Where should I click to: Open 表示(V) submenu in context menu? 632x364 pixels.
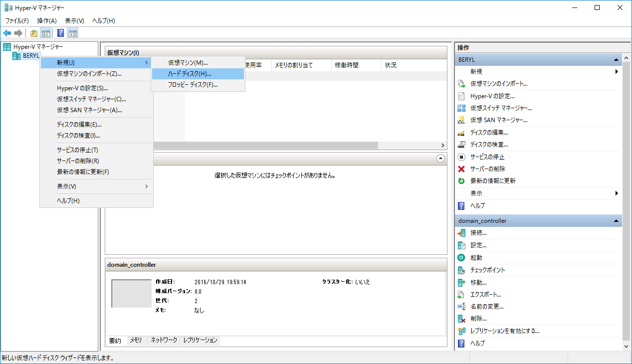pyautogui.click(x=96, y=186)
